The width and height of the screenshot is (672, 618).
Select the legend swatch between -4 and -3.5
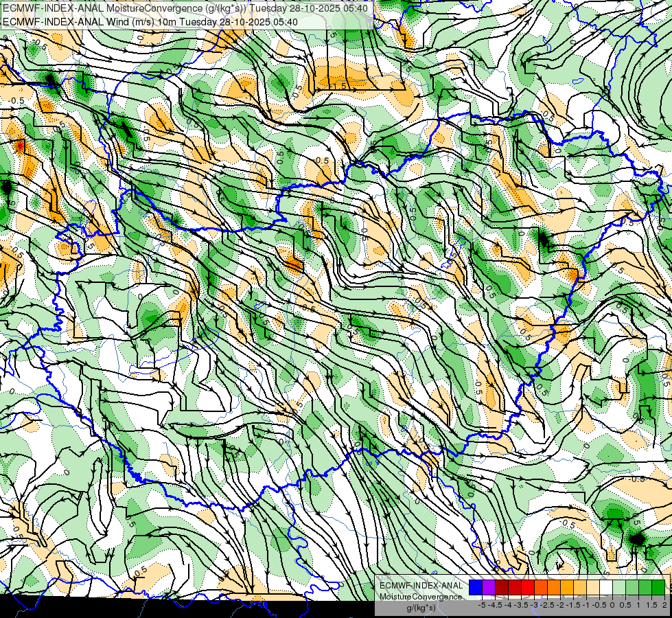[x=515, y=587]
